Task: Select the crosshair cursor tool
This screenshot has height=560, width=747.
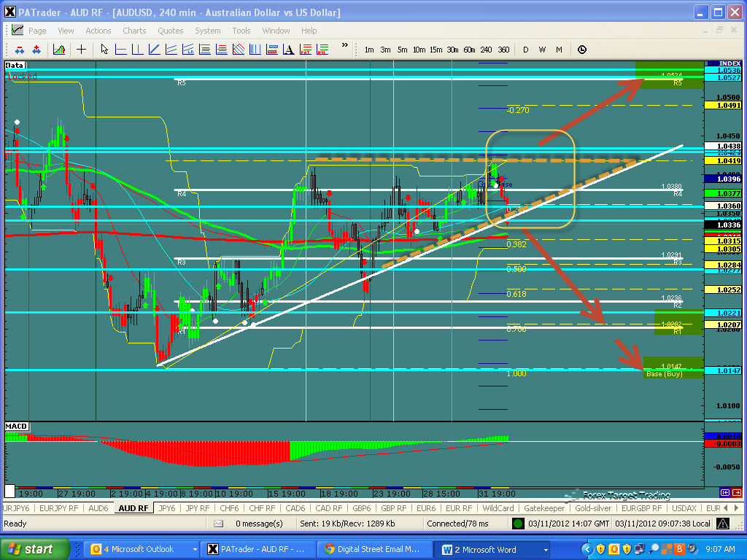Action: pyautogui.click(x=81, y=50)
